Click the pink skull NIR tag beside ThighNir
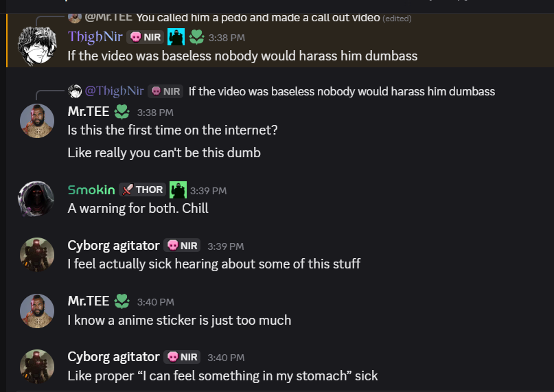This screenshot has width=554, height=392. pyautogui.click(x=146, y=37)
